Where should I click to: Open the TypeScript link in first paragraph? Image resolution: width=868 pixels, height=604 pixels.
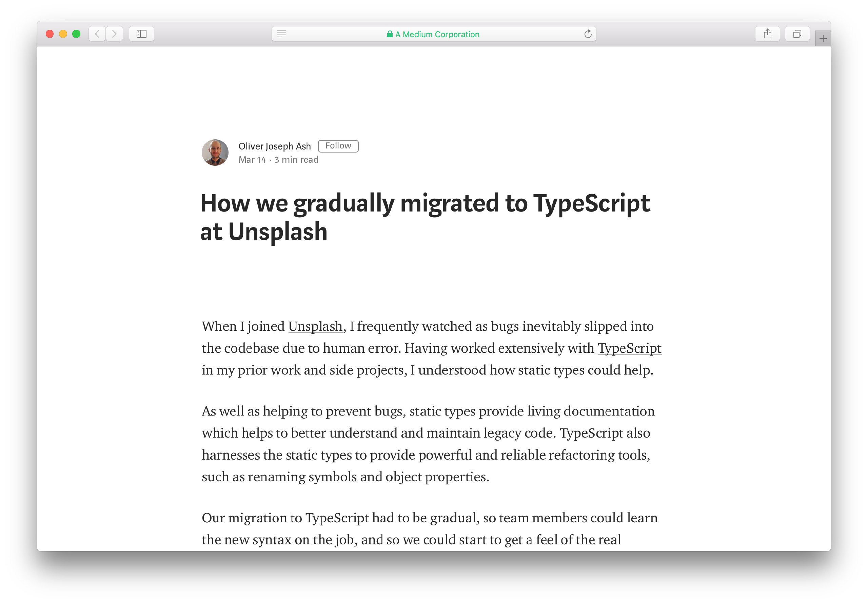pos(629,348)
